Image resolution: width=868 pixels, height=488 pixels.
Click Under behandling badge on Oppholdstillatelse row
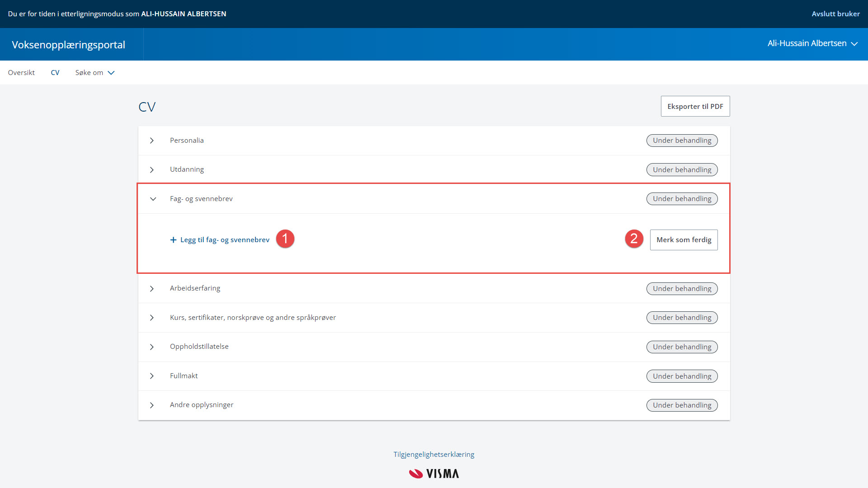682,347
